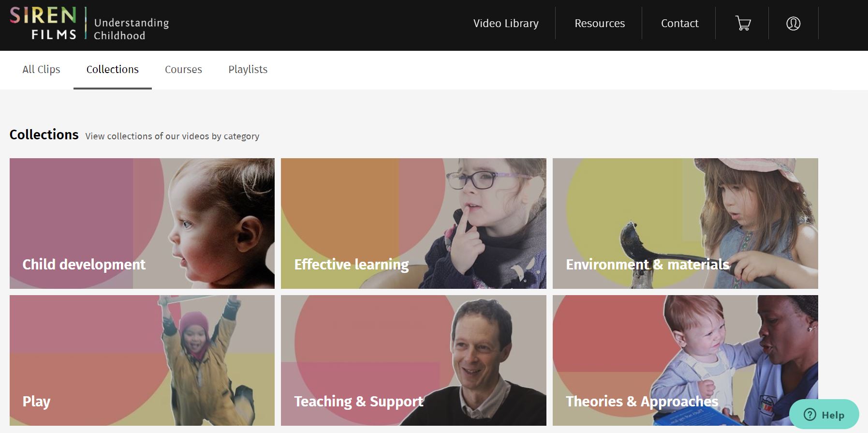This screenshot has height=433, width=868.
Task: Open the Child development collection
Action: 142,224
